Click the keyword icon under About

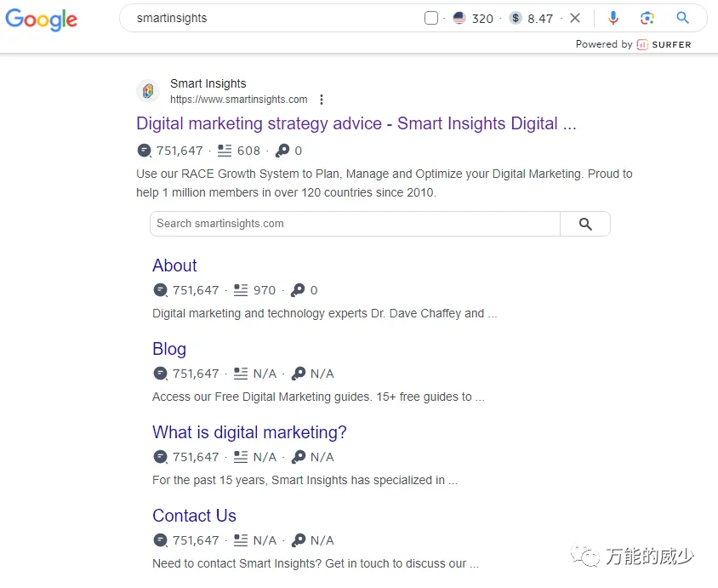pos(298,290)
